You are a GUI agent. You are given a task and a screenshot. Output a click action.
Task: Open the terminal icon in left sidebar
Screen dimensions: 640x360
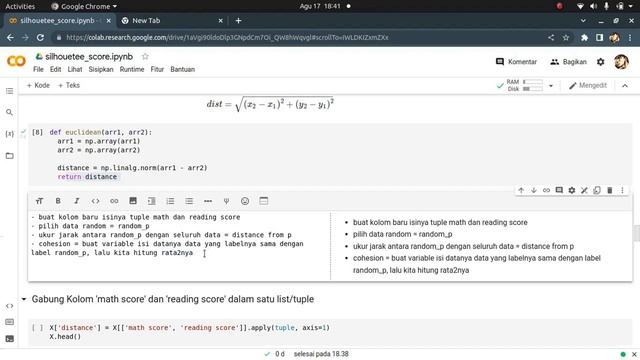click(x=9, y=339)
